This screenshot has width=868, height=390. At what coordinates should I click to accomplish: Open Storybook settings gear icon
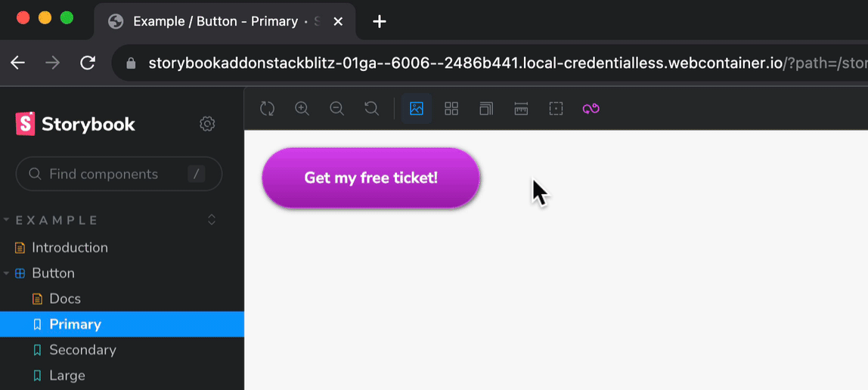point(207,124)
